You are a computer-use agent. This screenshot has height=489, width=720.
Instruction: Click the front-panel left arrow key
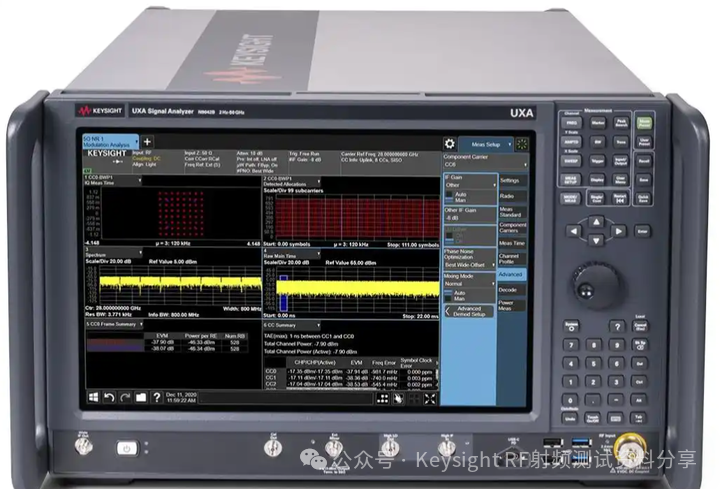pos(574,231)
